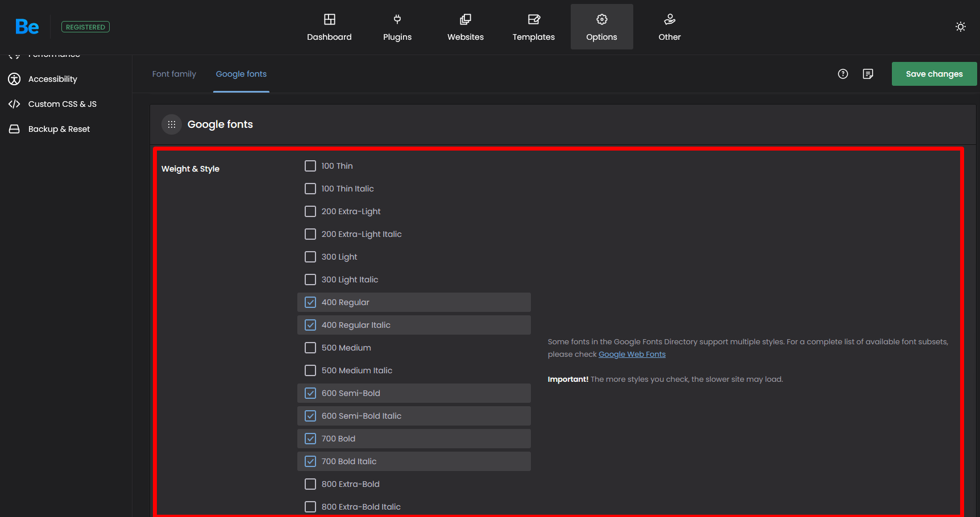Uncheck the 400 Regular checkbox

point(310,302)
